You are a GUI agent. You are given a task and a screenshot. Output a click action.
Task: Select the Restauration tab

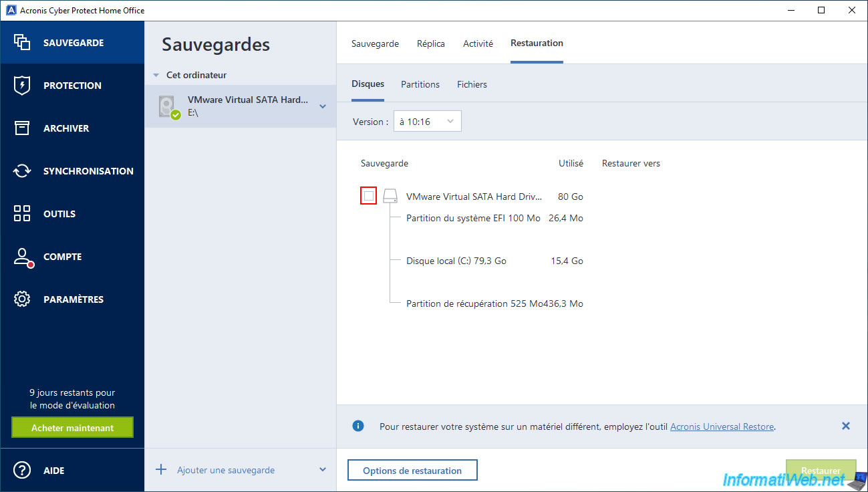point(537,43)
